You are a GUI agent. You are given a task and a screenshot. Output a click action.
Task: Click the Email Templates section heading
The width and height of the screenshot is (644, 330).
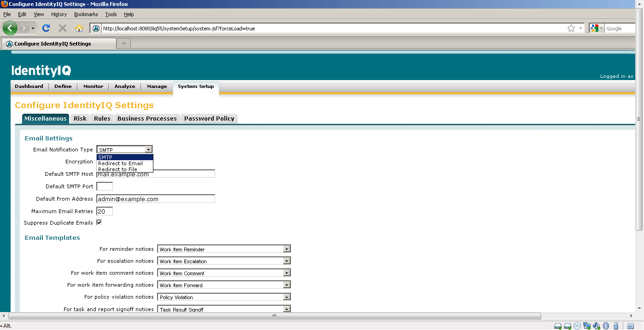(x=53, y=238)
